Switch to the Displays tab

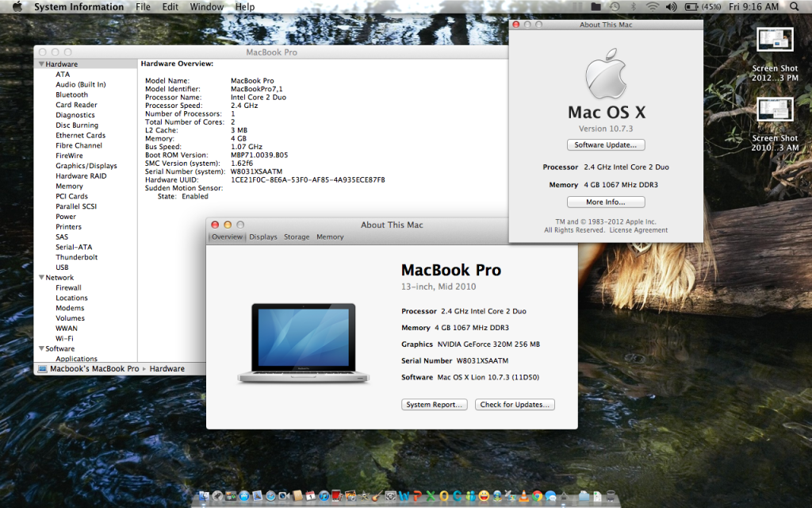pos(263,237)
